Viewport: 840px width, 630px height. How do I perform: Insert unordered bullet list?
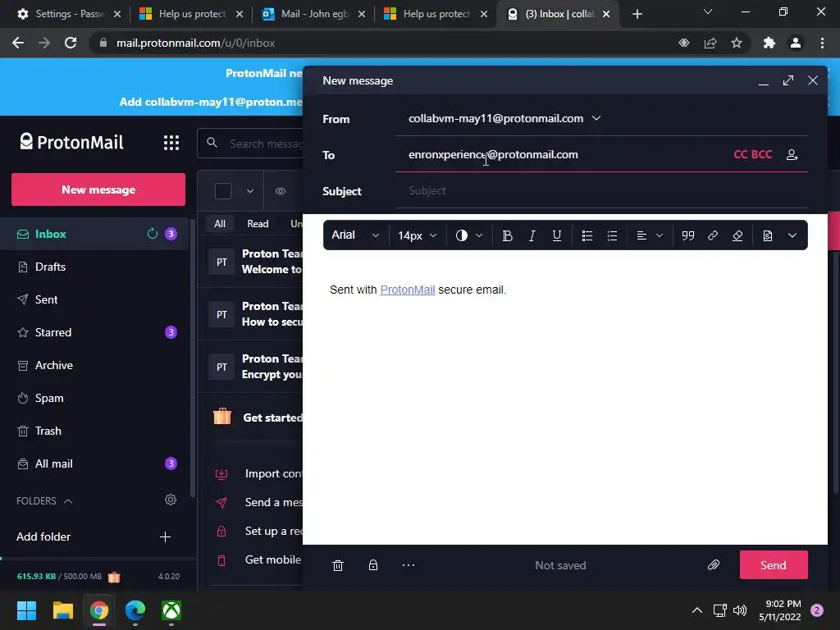coord(587,235)
